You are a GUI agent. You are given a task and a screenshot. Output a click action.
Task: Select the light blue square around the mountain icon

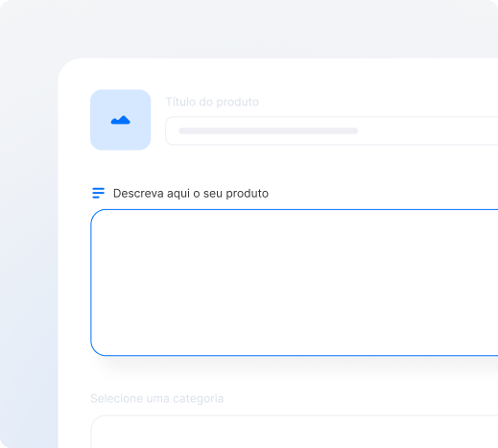pyautogui.click(x=121, y=120)
